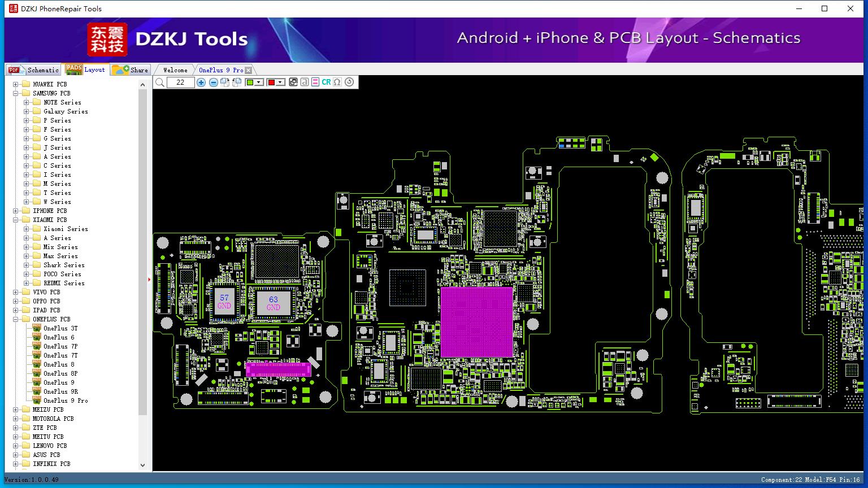The image size is (868, 488).
Task: Click the folder icon of MEIZU PCB
Action: pyautogui.click(x=25, y=409)
